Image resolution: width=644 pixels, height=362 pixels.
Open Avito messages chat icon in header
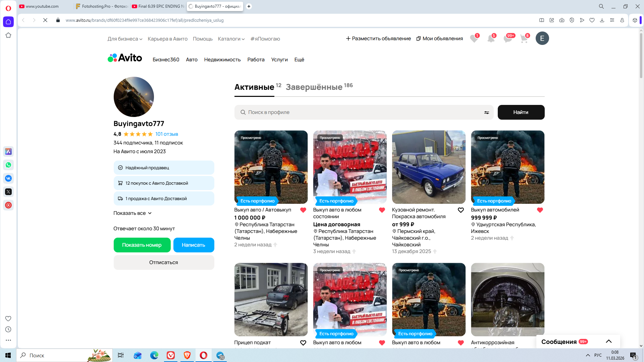click(507, 39)
